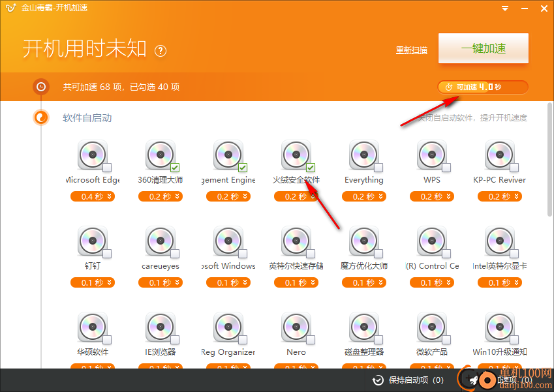Click the help question mark beside 开机用时未知
554x392 pixels.
pyautogui.click(x=161, y=52)
